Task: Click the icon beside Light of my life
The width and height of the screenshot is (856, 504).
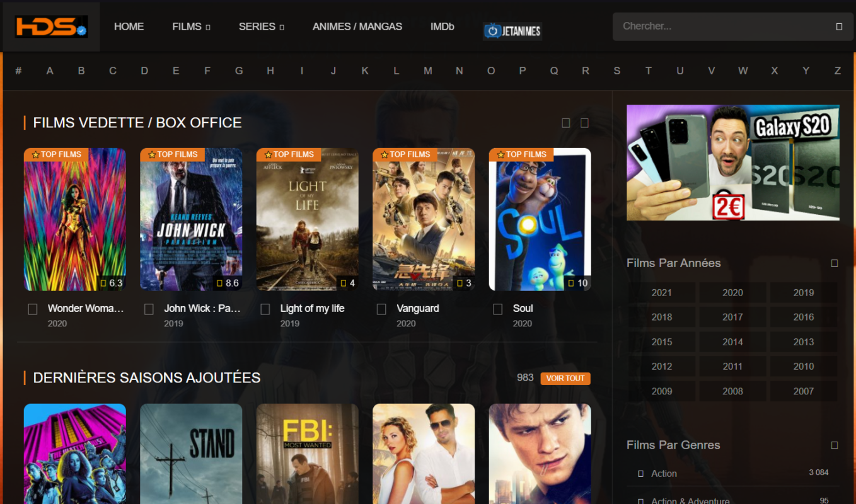Action: [x=265, y=309]
